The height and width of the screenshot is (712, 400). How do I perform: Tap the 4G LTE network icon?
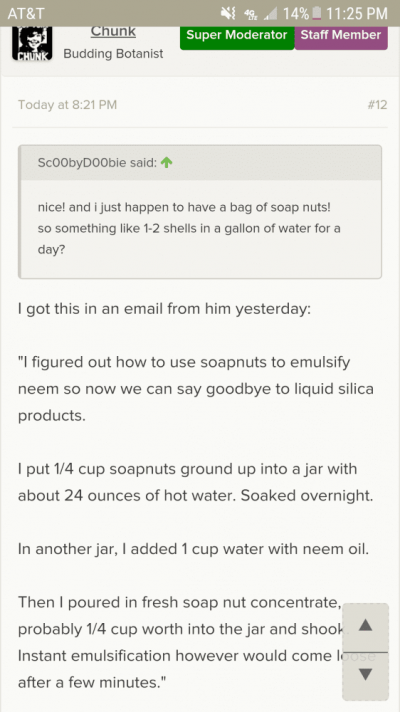point(249,14)
